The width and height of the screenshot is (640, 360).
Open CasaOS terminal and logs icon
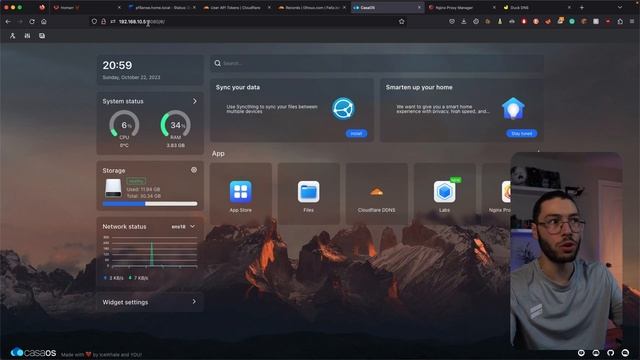[42, 36]
